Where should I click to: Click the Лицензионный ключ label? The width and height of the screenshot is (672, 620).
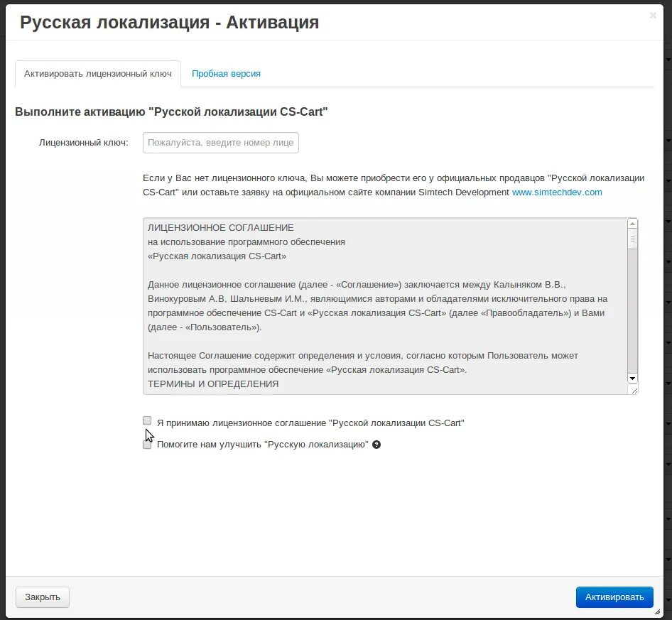(x=84, y=143)
